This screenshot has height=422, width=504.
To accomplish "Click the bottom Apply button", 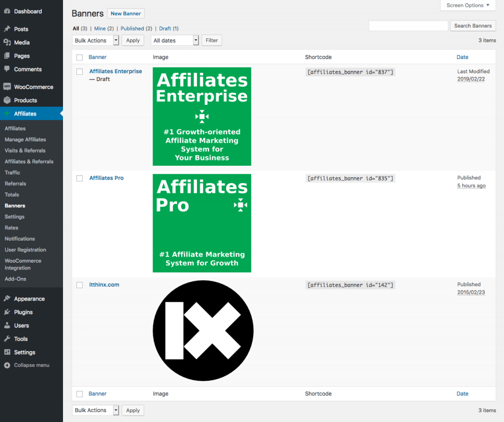I will click(133, 410).
